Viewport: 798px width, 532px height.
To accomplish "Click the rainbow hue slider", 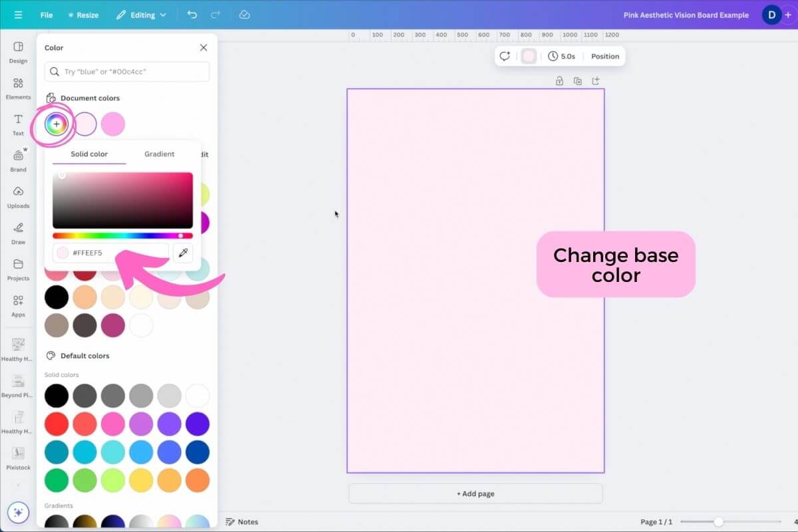I will [x=122, y=235].
